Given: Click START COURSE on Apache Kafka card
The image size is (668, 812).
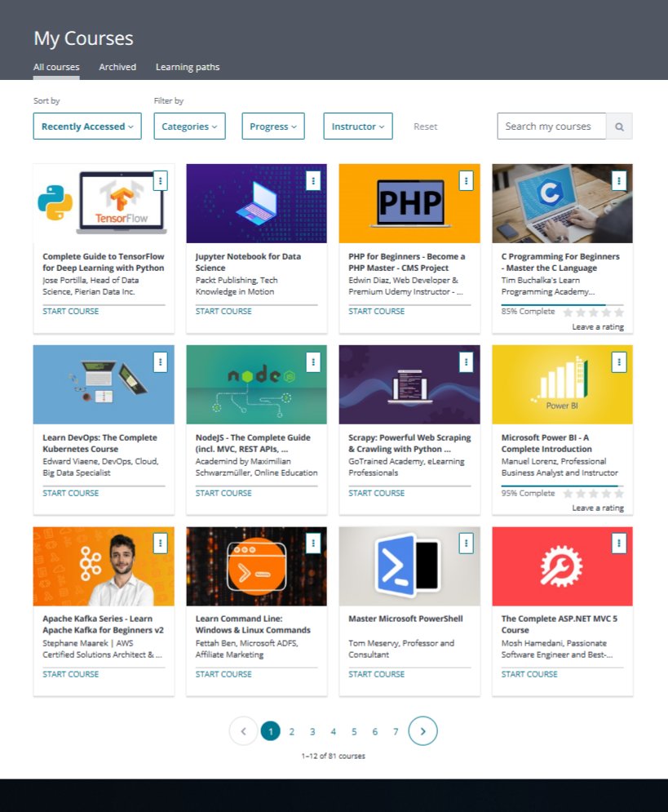Looking at the screenshot, I should [70, 674].
